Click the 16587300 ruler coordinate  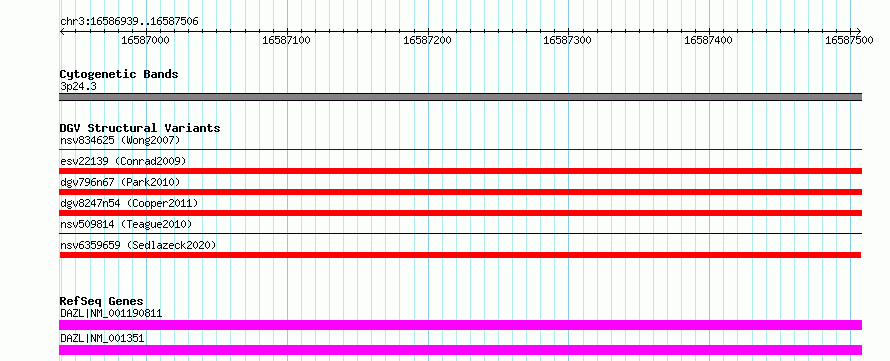pyautogui.click(x=568, y=40)
